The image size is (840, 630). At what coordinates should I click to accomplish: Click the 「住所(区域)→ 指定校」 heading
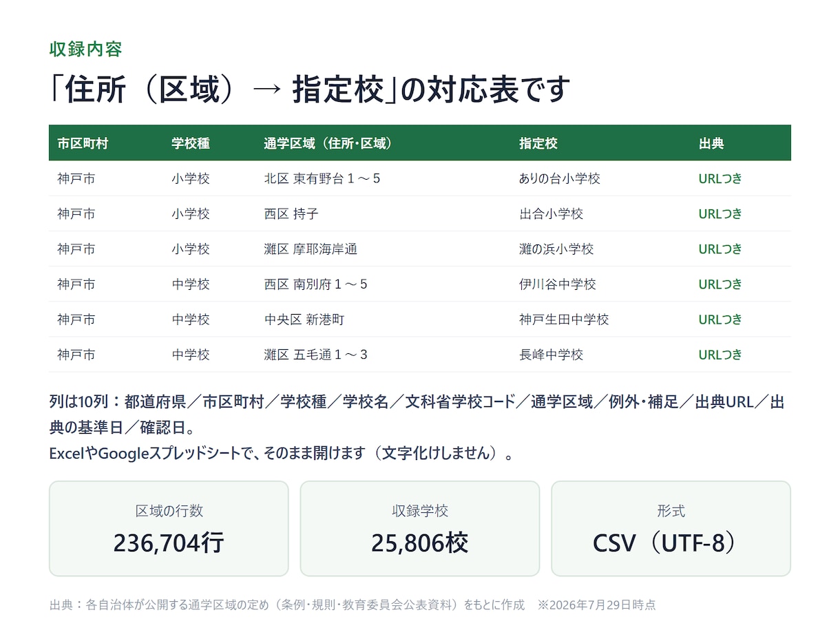pos(310,90)
